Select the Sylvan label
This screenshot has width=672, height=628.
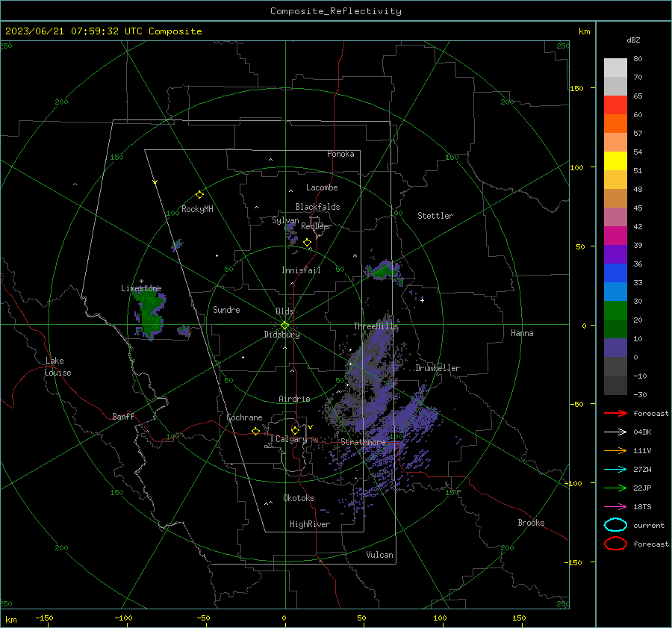(x=285, y=220)
